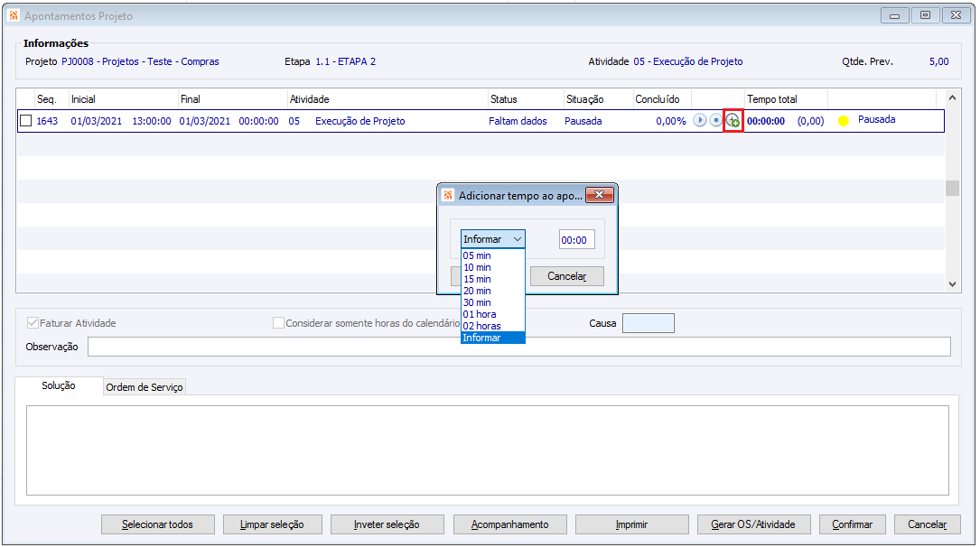980x547 pixels.
Task: Click the grid vertical scrollbar thumb
Action: tap(952, 188)
